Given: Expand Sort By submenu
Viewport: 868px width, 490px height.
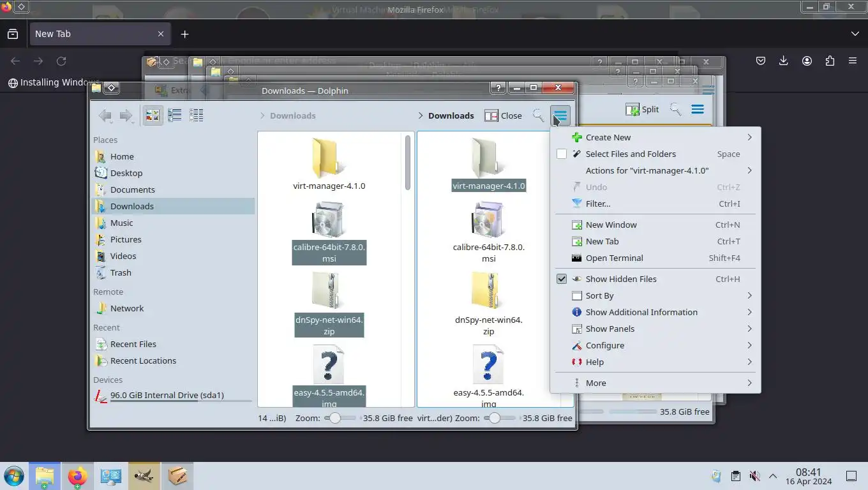Looking at the screenshot, I should (655, 295).
